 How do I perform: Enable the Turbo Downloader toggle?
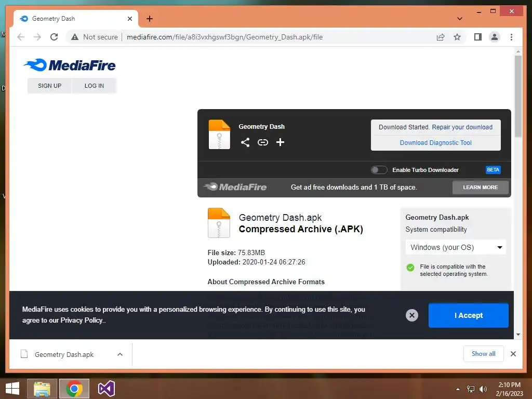(x=379, y=170)
